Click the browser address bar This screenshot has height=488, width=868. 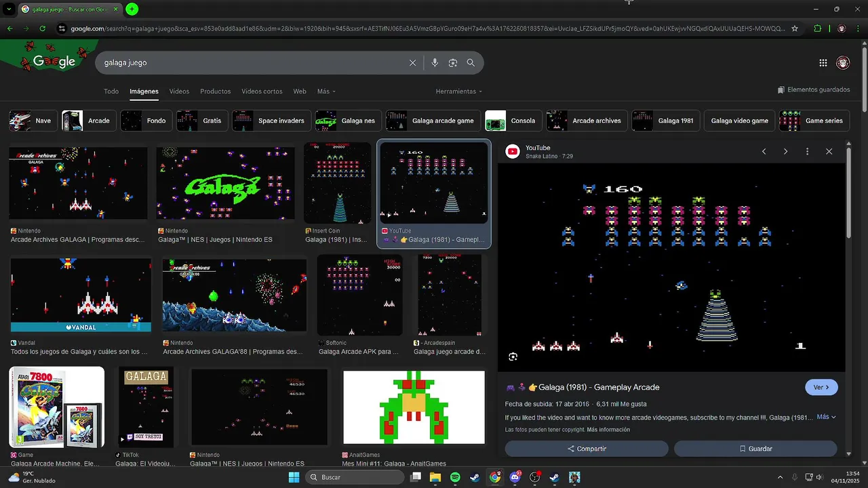tap(427, 28)
